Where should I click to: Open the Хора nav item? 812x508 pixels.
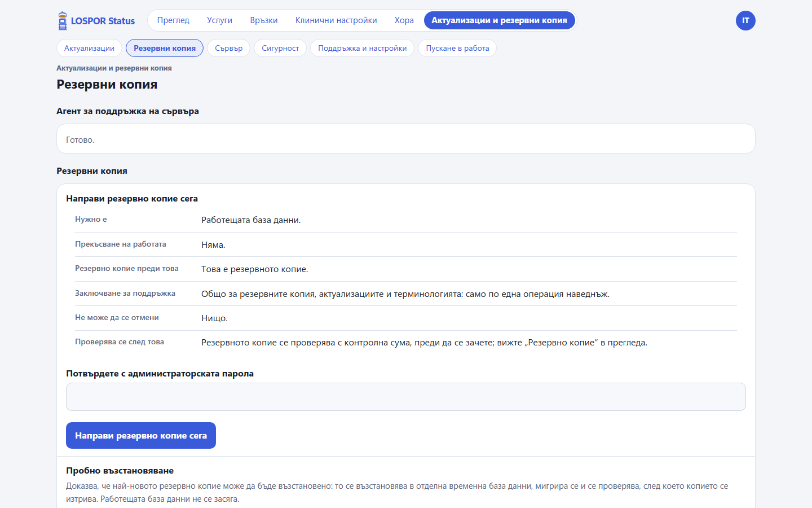pos(404,20)
